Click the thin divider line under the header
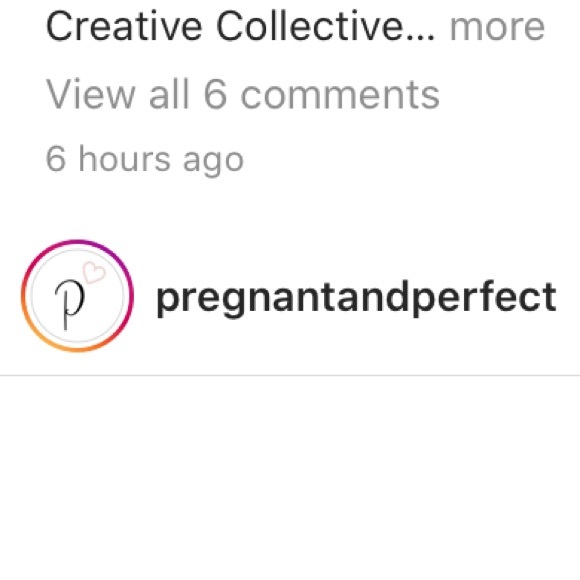Screen dimensions: 580x580 290,375
